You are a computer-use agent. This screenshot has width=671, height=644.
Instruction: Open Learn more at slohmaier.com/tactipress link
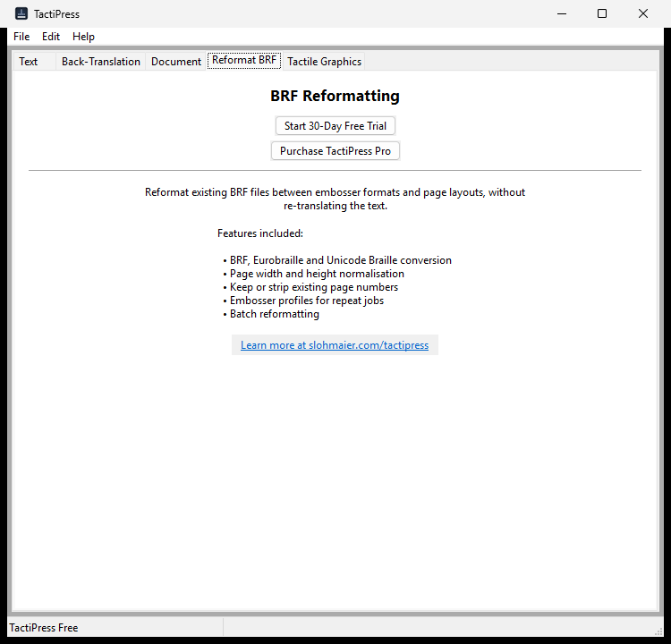click(335, 345)
